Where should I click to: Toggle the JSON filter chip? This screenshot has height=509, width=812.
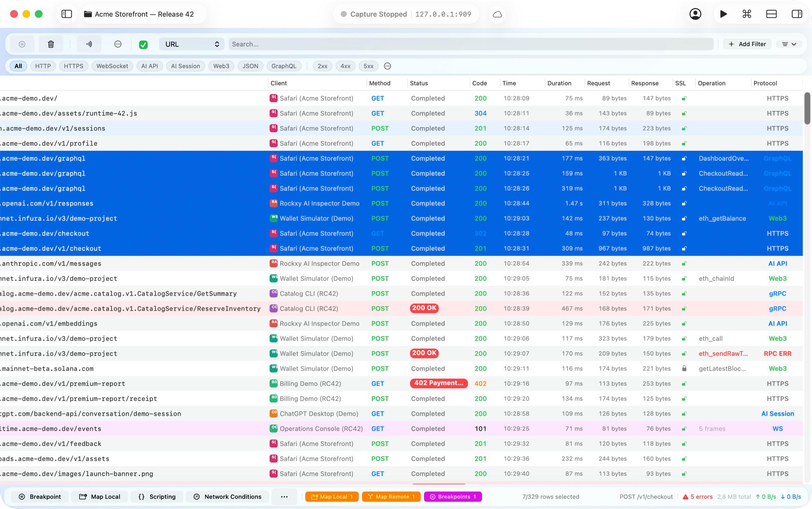click(250, 66)
